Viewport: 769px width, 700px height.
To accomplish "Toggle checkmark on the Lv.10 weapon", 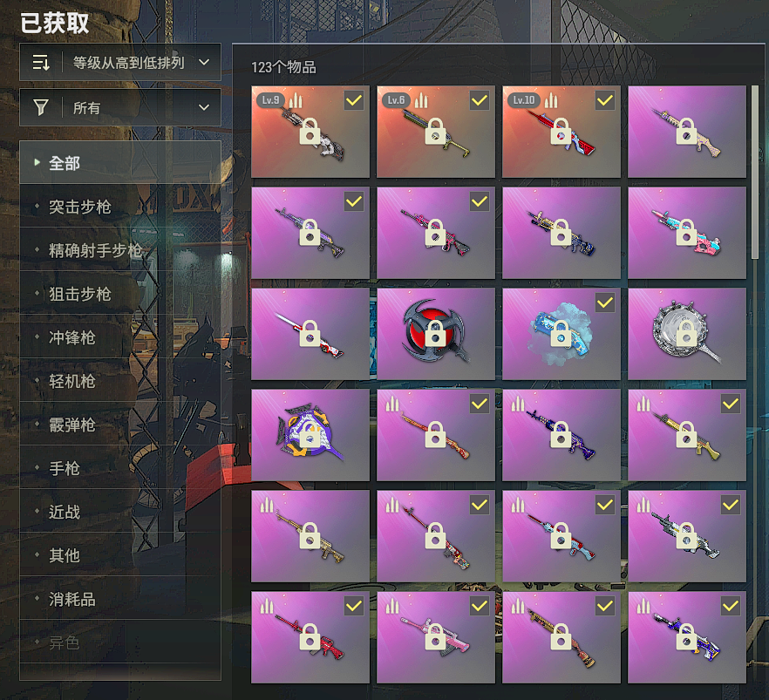I will [605, 100].
